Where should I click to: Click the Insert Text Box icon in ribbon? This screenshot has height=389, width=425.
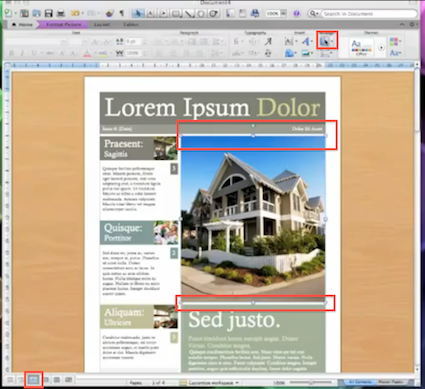click(x=289, y=42)
